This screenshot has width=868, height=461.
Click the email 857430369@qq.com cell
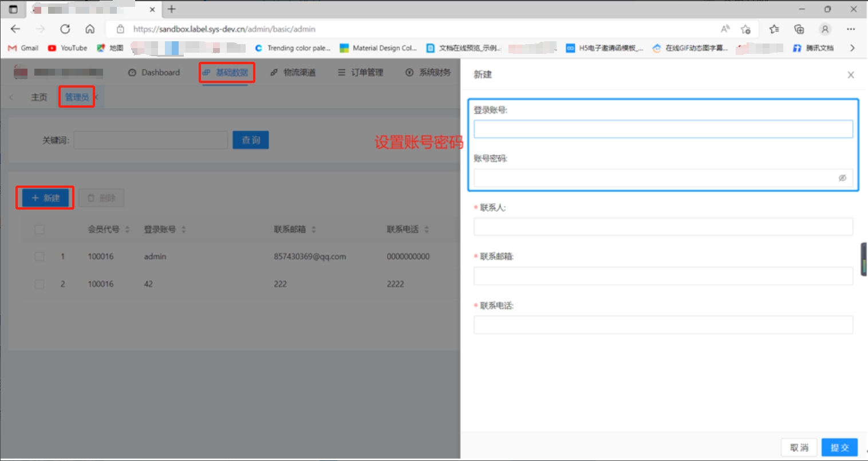pos(310,257)
